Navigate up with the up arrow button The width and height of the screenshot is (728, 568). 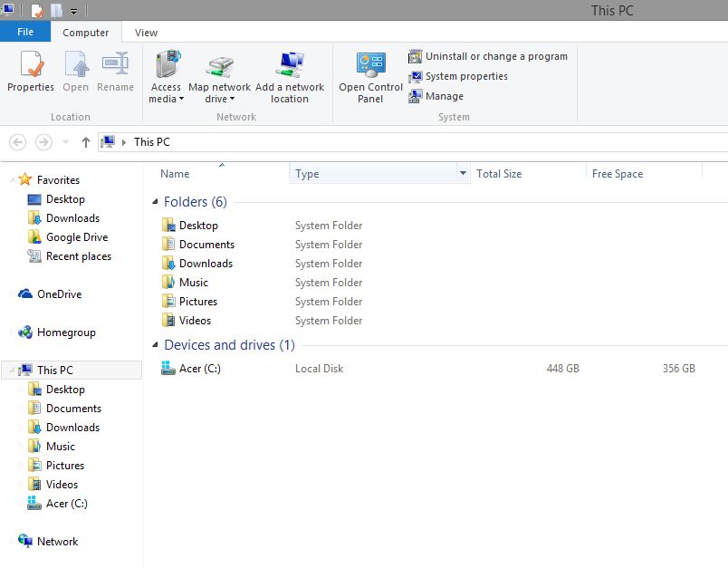(x=85, y=142)
